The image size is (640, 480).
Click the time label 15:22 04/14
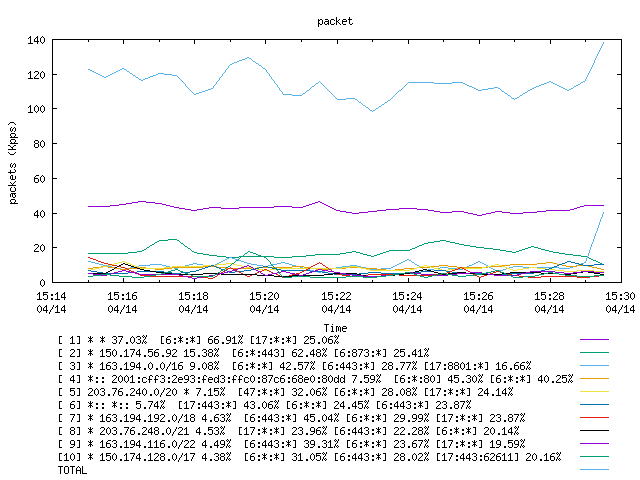[x=336, y=302]
